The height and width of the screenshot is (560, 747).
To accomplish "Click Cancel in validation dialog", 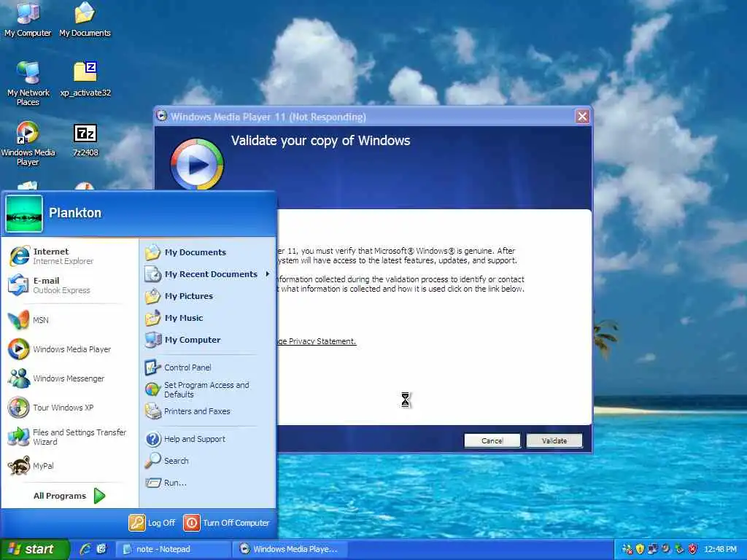I will pyautogui.click(x=492, y=441).
